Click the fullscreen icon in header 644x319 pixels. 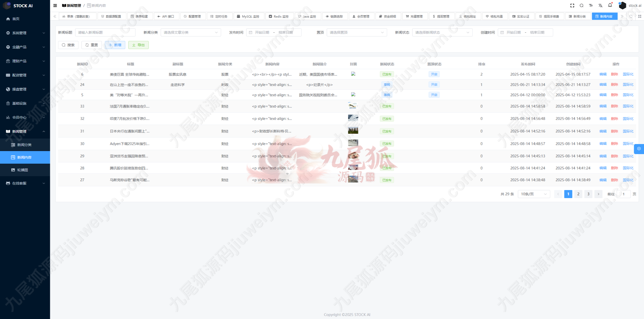(x=572, y=6)
